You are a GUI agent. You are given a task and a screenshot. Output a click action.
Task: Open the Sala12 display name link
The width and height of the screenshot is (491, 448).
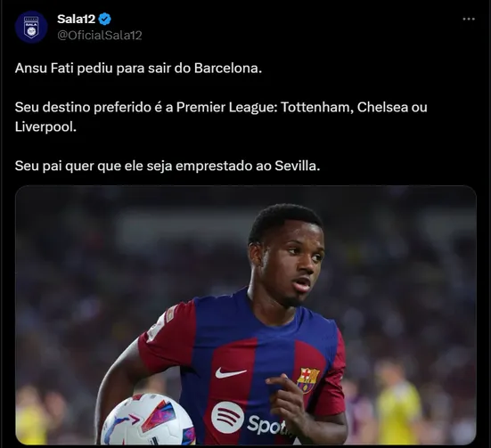pos(76,19)
